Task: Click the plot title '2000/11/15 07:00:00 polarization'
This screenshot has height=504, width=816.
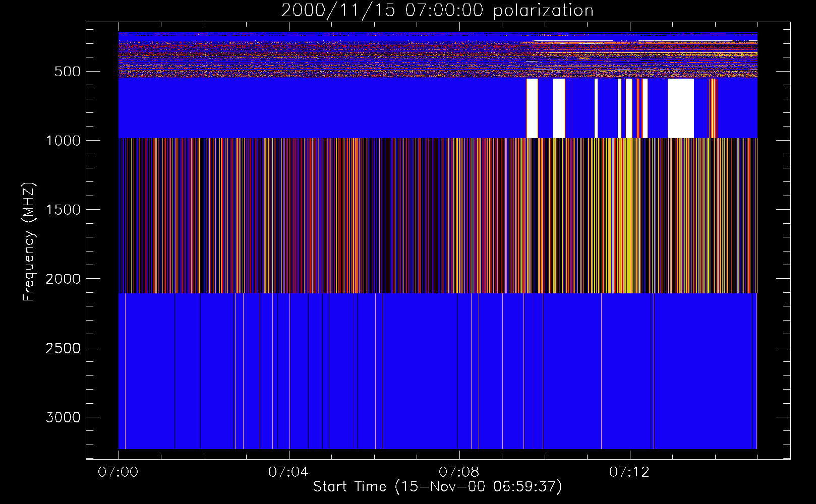Action: (437, 11)
